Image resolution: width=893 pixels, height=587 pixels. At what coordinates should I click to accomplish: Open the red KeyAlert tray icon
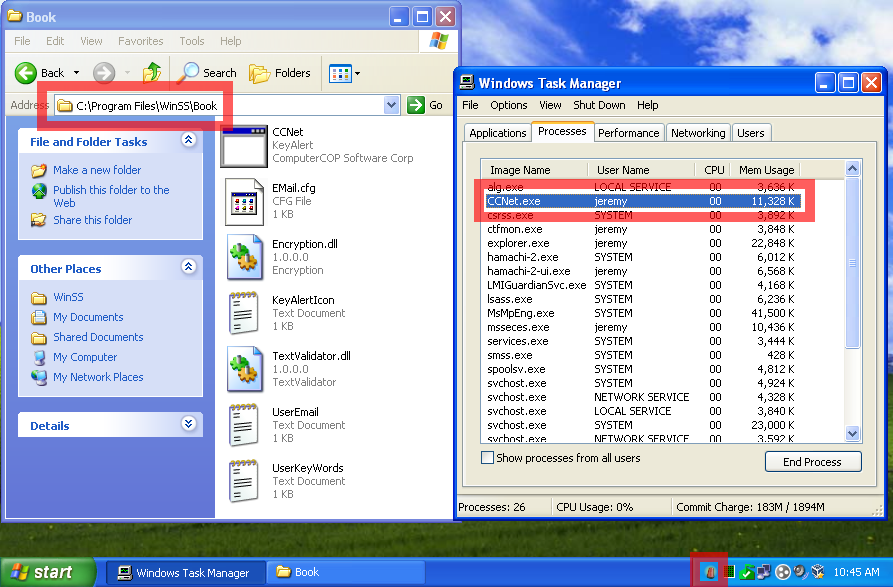709,571
